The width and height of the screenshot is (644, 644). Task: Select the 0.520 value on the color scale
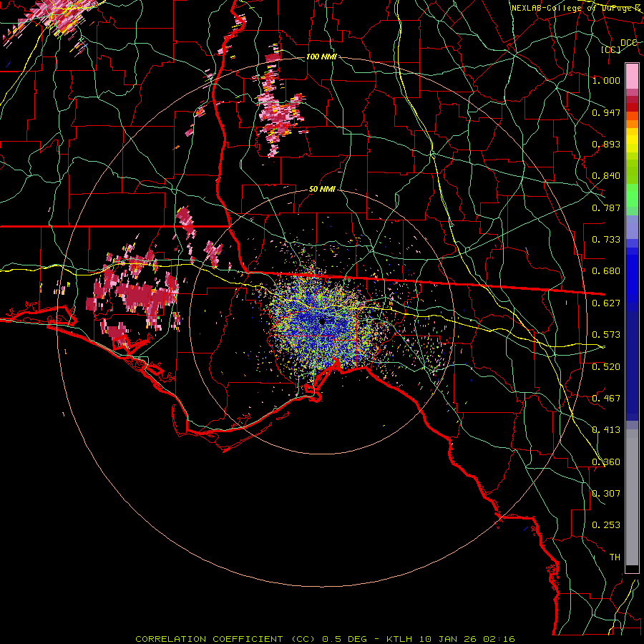[x=606, y=367]
